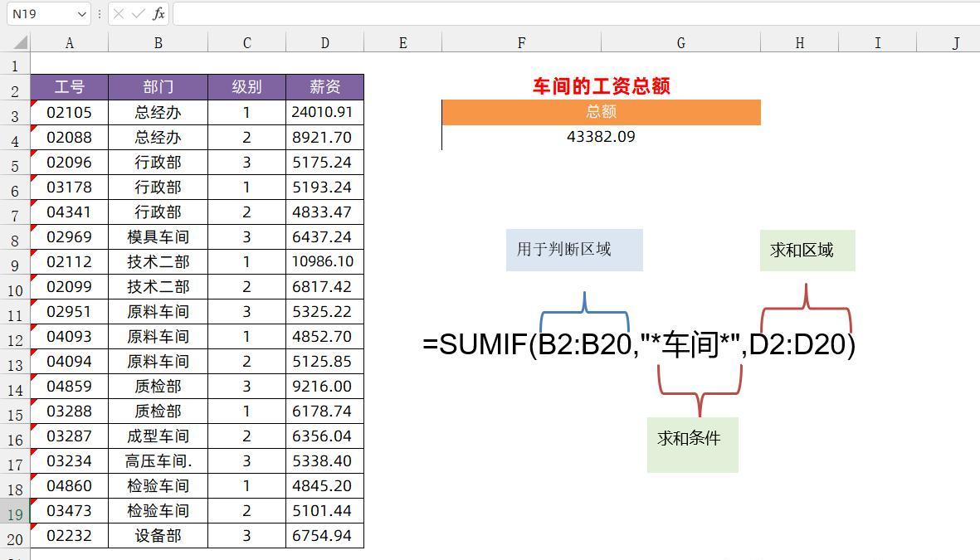Select cell with salary 4852.70
Image resolution: width=980 pixels, height=560 pixels.
(x=325, y=337)
